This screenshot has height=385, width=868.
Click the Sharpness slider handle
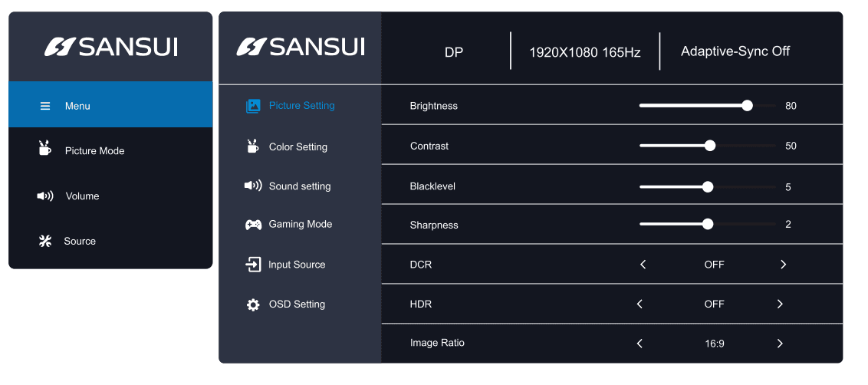708,225
